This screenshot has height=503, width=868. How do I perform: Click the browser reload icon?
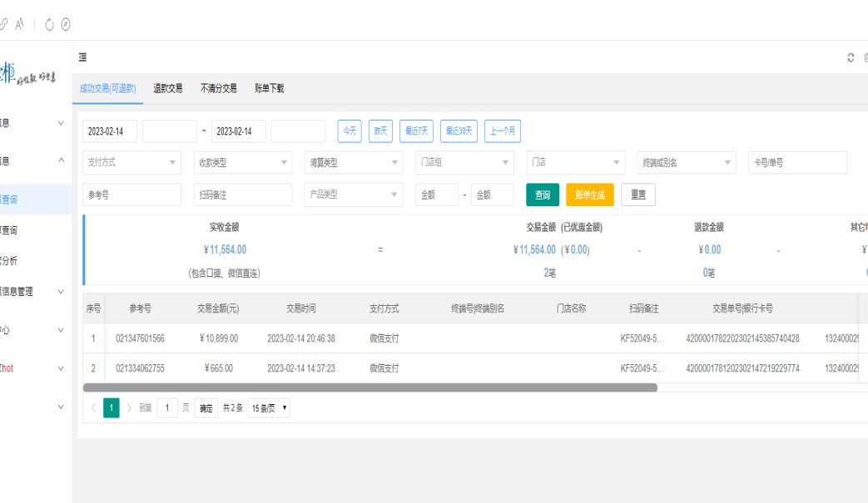(x=50, y=23)
